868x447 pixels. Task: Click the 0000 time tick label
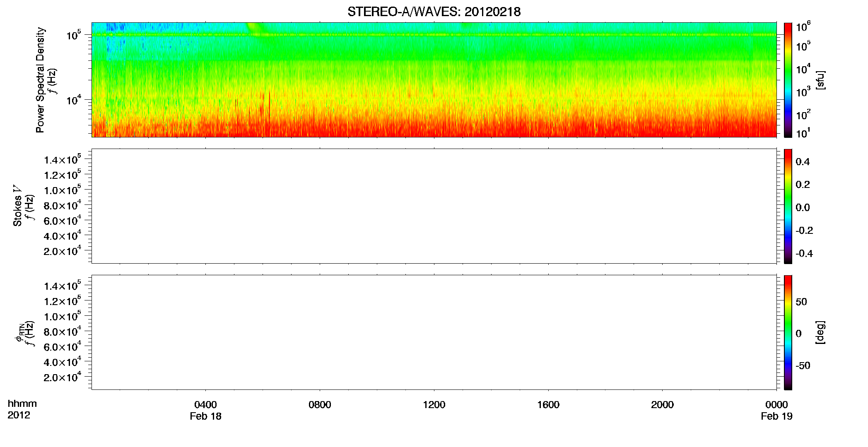pyautogui.click(x=776, y=405)
